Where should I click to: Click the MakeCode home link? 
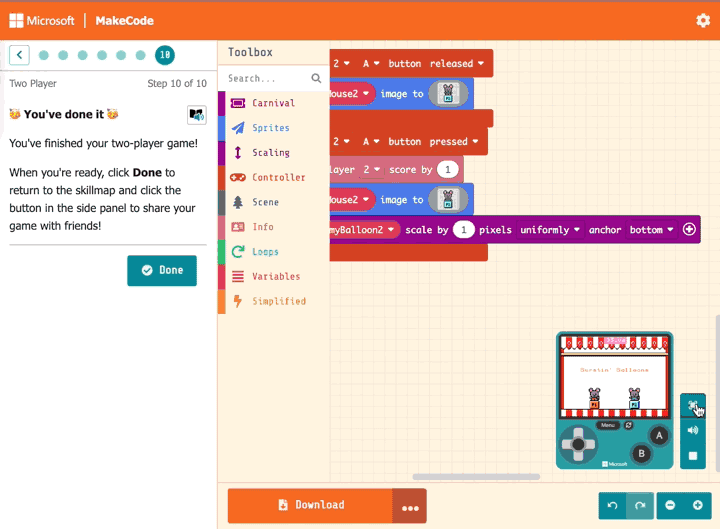(124, 21)
